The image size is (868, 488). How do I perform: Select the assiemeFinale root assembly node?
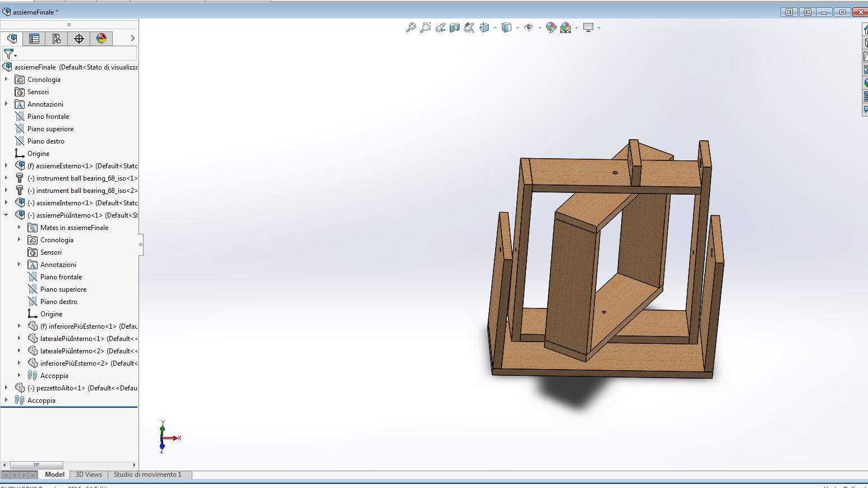[x=70, y=67]
